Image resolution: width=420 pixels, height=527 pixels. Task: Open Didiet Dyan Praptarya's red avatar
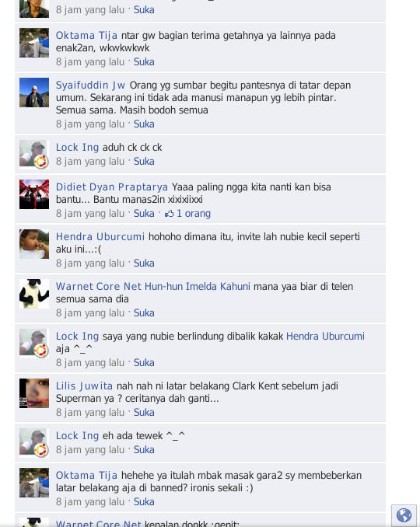34,194
